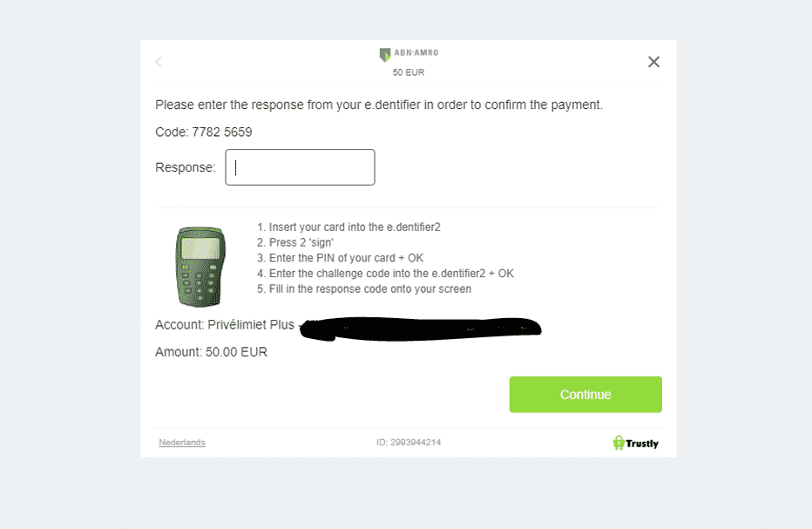Close the payment dialog with X
Screen dimensions: 812x529
[x=653, y=62]
